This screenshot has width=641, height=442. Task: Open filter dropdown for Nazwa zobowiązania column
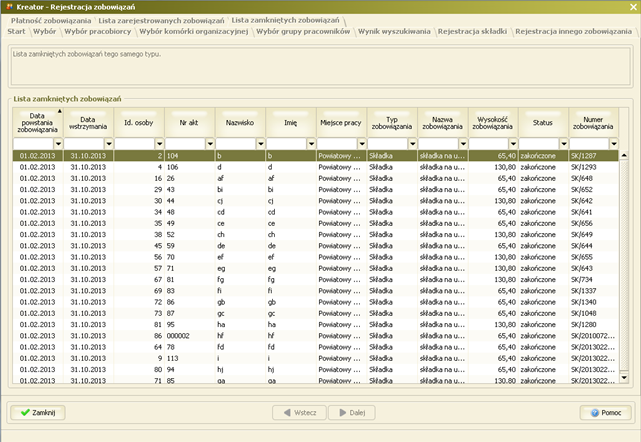pyautogui.click(x=463, y=144)
